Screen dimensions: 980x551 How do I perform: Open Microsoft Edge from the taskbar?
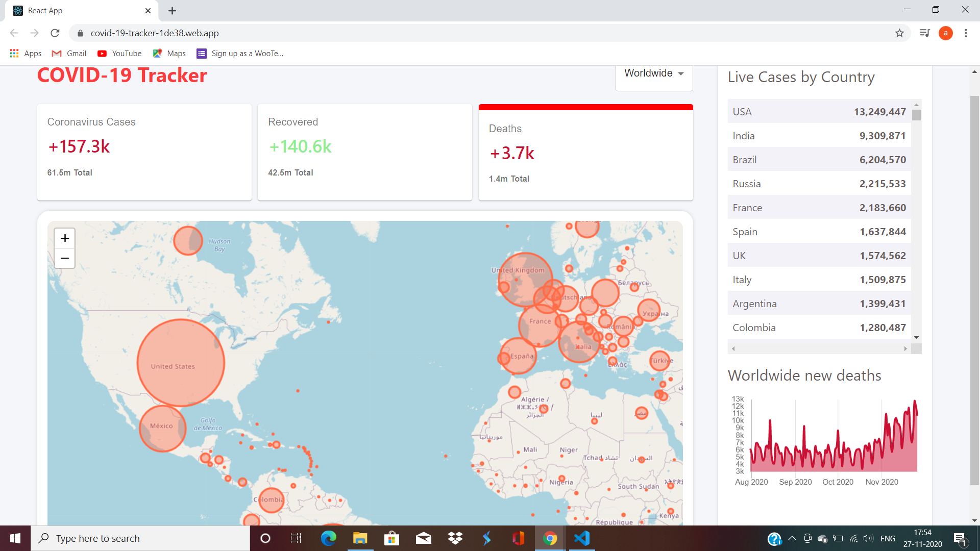pos(328,538)
